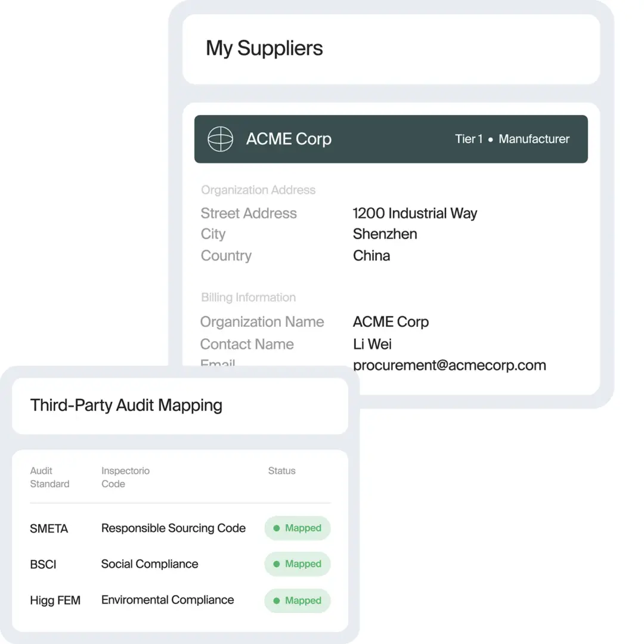Select the Responsible Sourcing Code row
This screenshot has height=644, width=644.
click(180, 528)
